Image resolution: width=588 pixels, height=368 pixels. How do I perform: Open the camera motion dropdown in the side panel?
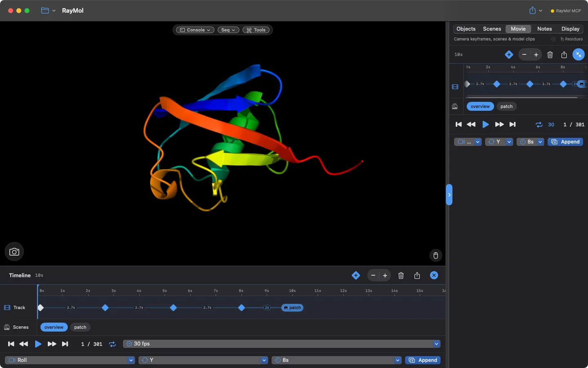(468, 142)
